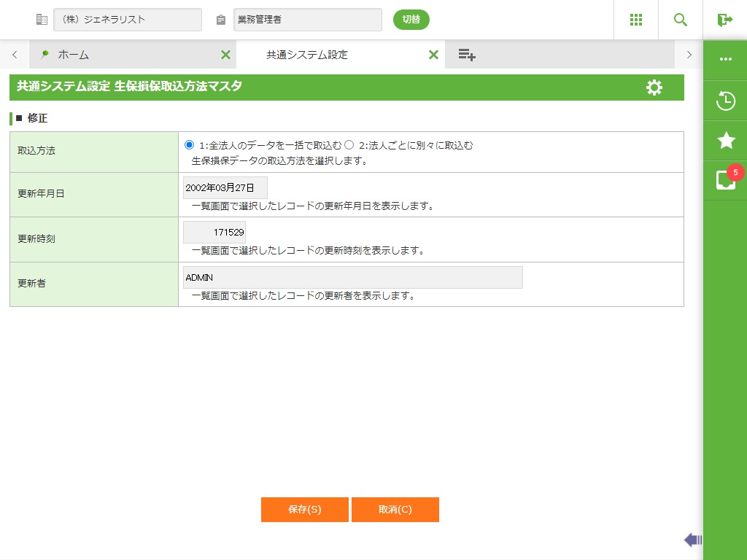The image size is (747, 560).
Task: Click the 更新者 ADMIN field
Action: tap(352, 278)
